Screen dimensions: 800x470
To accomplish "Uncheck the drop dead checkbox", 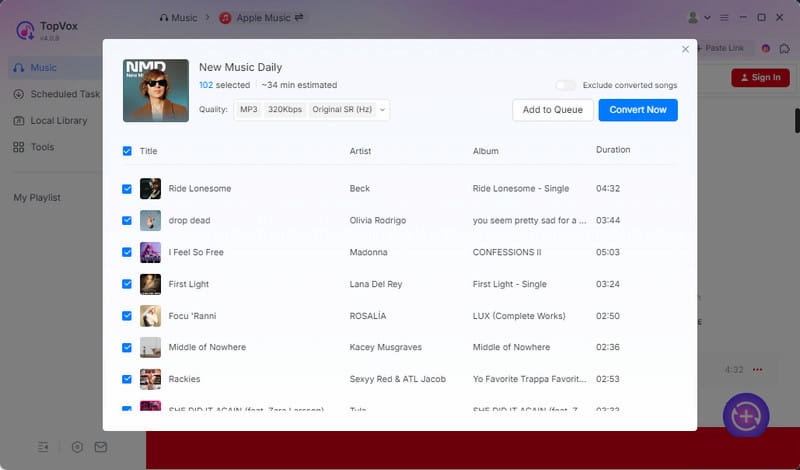I will coord(127,220).
